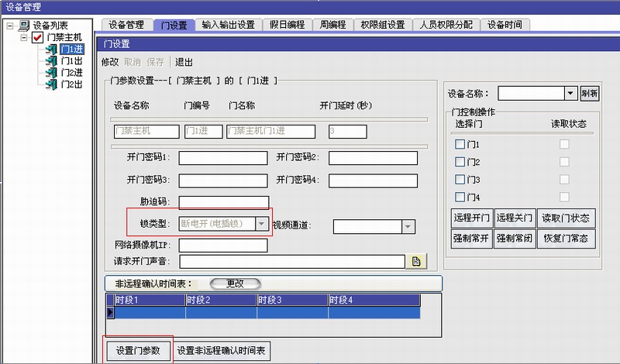Browse for 请求开门声音 sound file
The image size is (620, 364).
tap(416, 262)
